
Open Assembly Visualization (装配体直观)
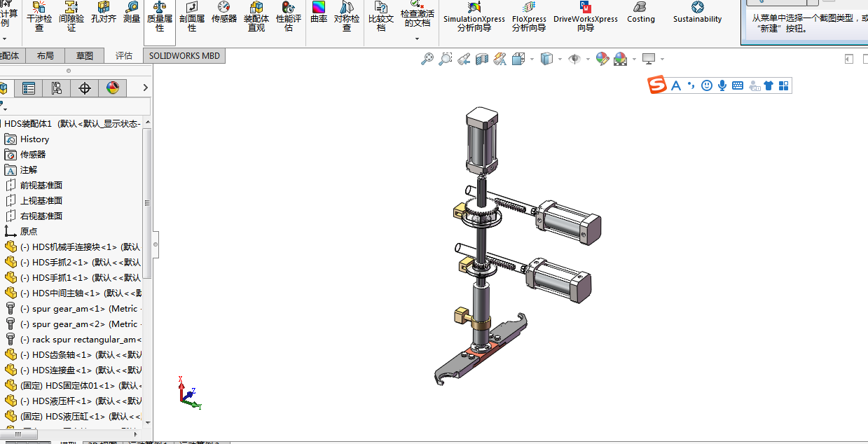(x=256, y=17)
